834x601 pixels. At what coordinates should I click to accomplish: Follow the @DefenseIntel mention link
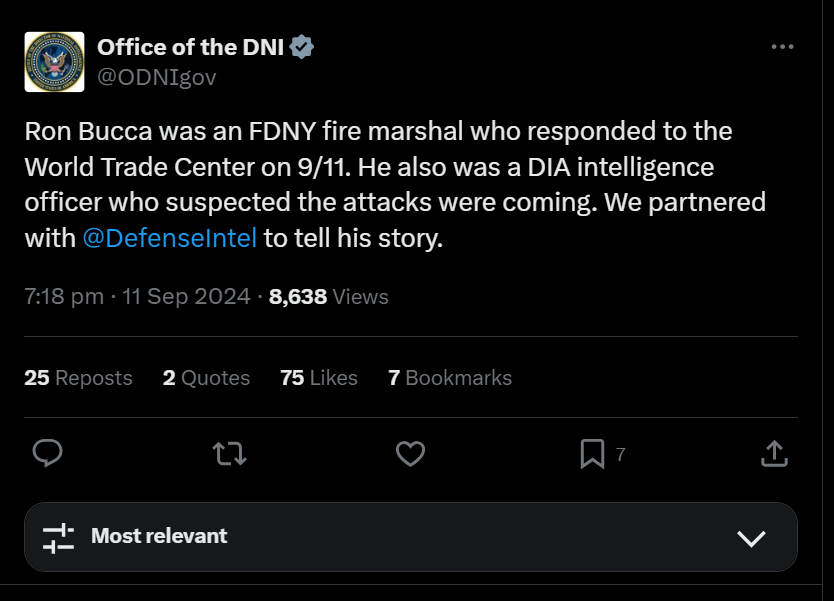170,238
